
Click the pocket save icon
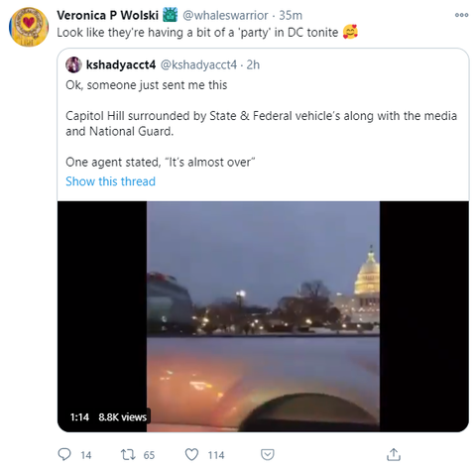tap(267, 454)
